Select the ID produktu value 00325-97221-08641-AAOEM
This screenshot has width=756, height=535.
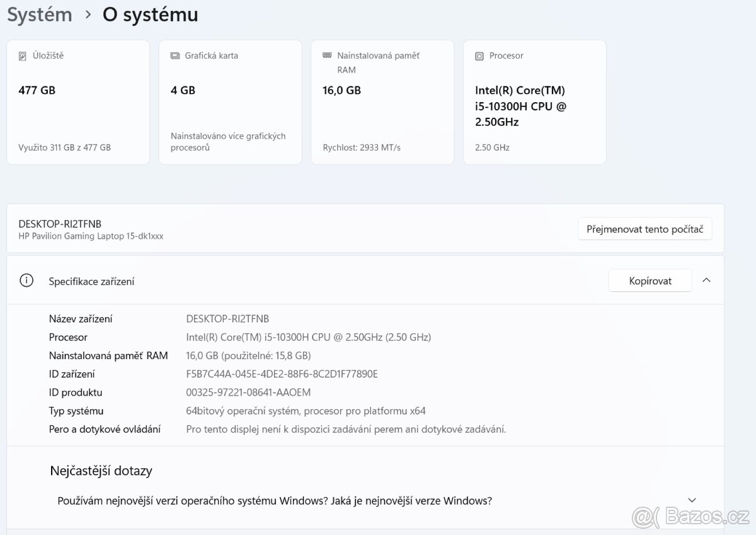(248, 392)
